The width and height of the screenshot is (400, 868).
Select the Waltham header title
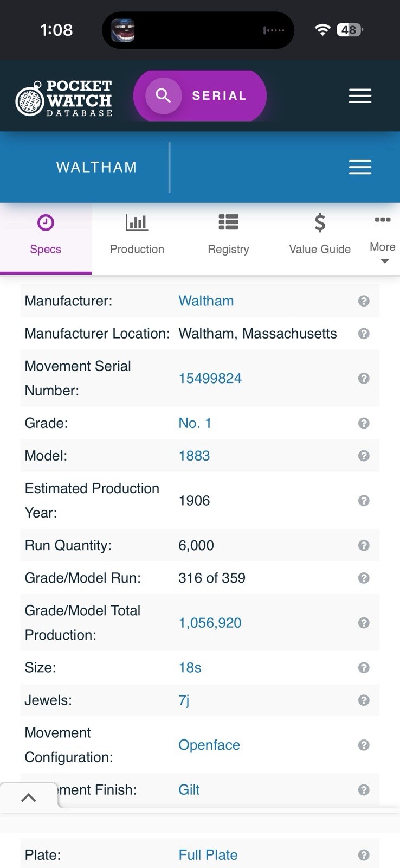[96, 167]
